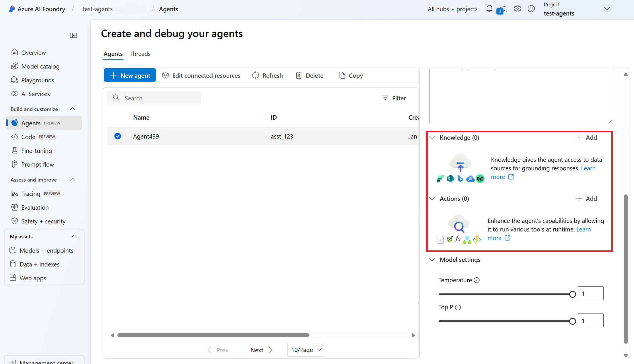This screenshot has width=634, height=364.
Task: Collapse the Model settings section
Action: click(432, 260)
